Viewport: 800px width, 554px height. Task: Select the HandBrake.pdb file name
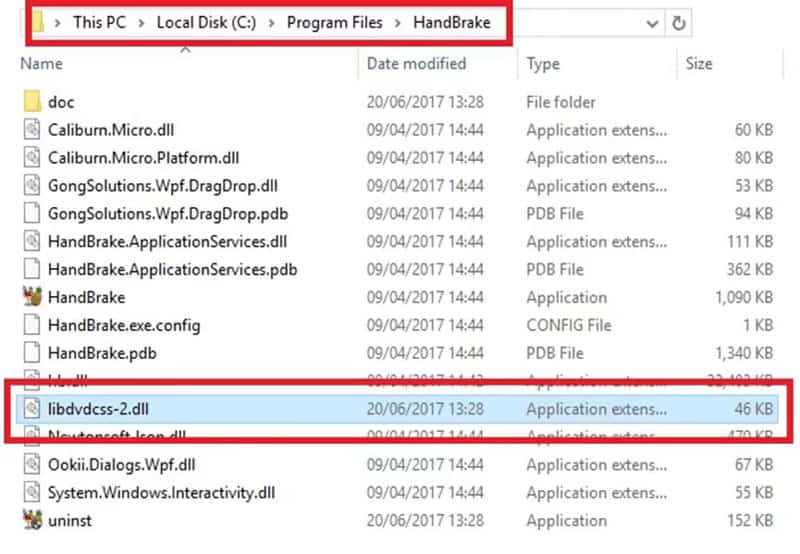pos(102,353)
